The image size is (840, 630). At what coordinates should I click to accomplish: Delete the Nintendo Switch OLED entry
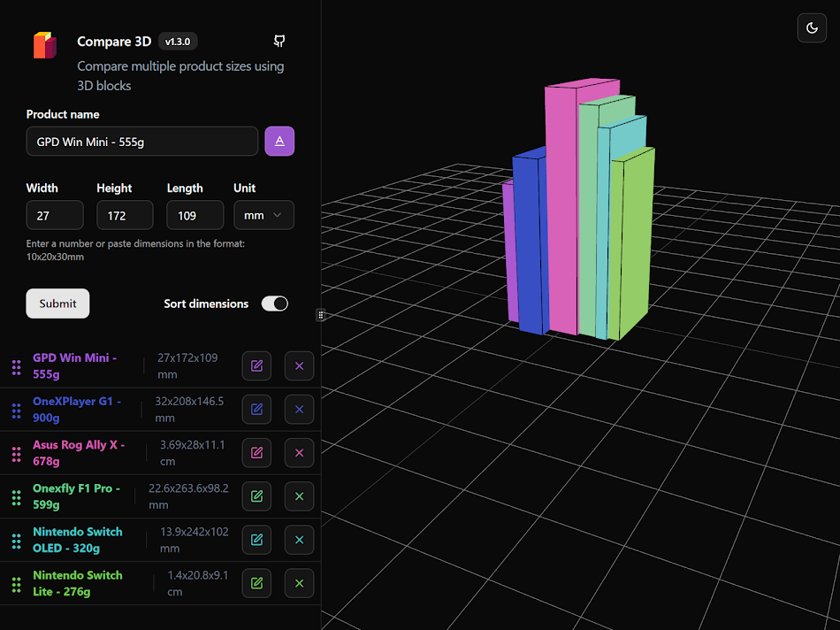pos(299,540)
